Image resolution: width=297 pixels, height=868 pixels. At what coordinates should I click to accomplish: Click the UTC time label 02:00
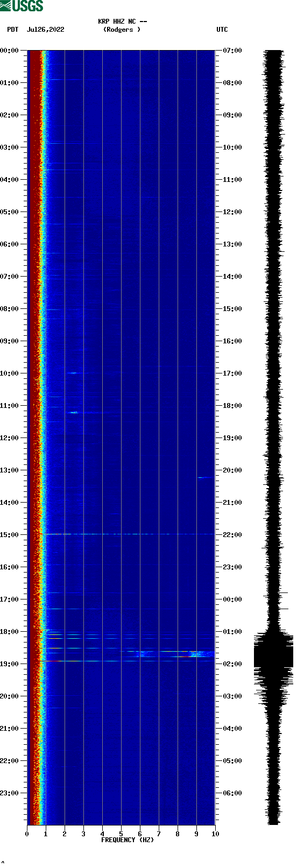click(x=232, y=664)
